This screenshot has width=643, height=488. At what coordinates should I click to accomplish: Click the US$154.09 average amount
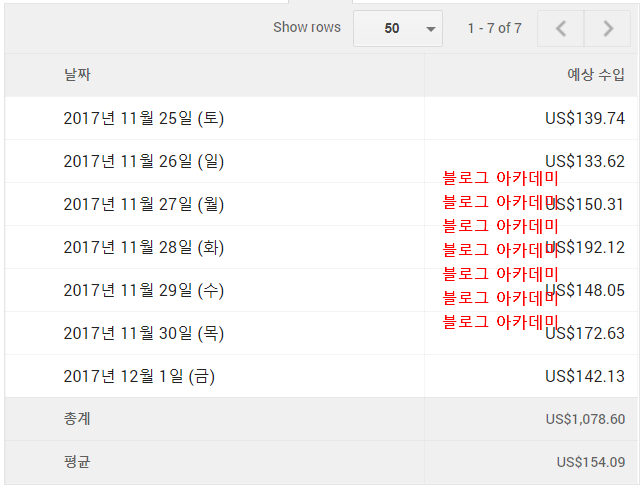[591, 462]
